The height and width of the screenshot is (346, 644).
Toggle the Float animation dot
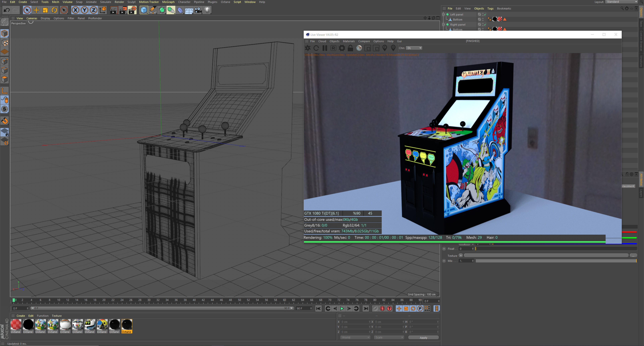click(x=444, y=249)
